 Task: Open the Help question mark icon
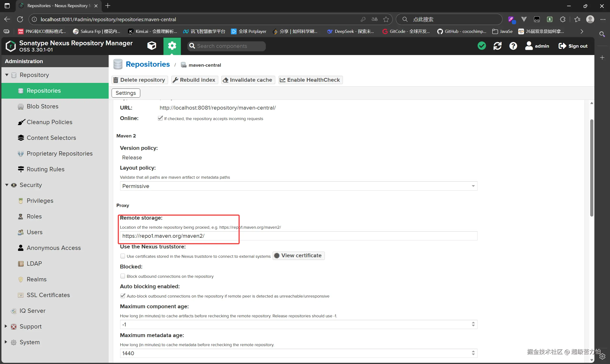513,46
